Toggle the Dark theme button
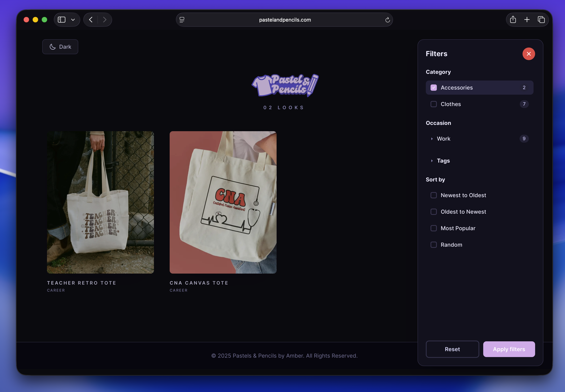This screenshot has width=565, height=392. click(60, 47)
